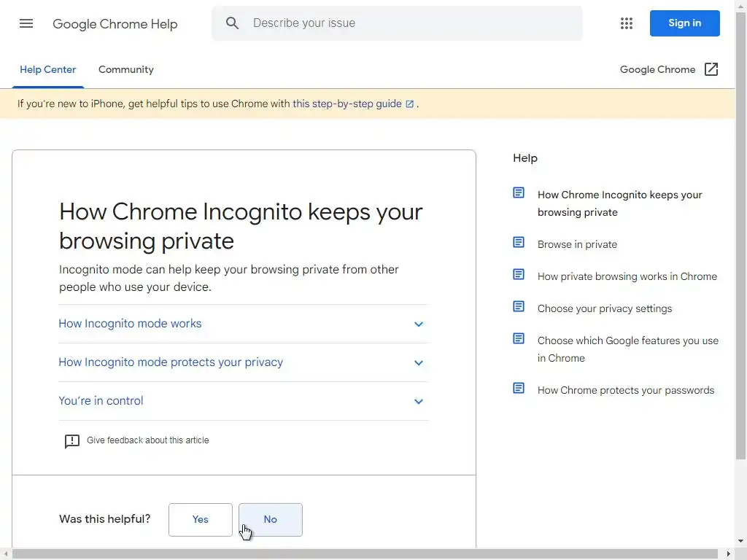Viewport: 747px width, 560px height.
Task: Open sidebar link How private browsing works in Chrome
Action: point(627,276)
